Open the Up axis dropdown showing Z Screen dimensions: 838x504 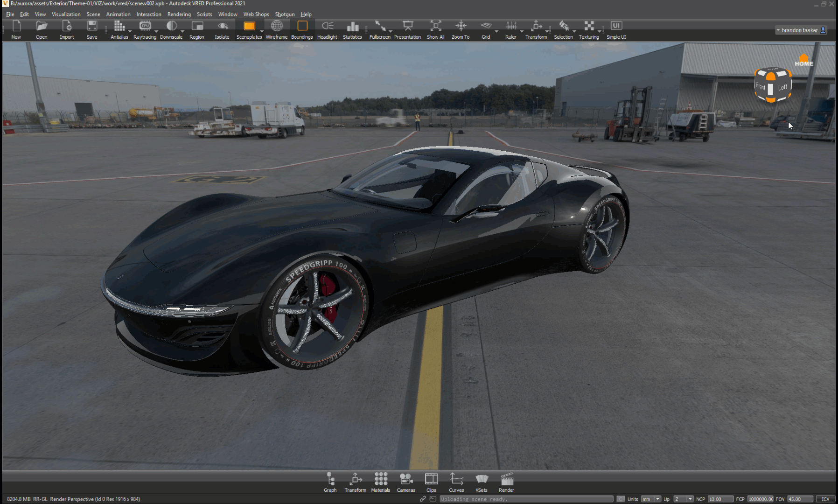click(683, 499)
